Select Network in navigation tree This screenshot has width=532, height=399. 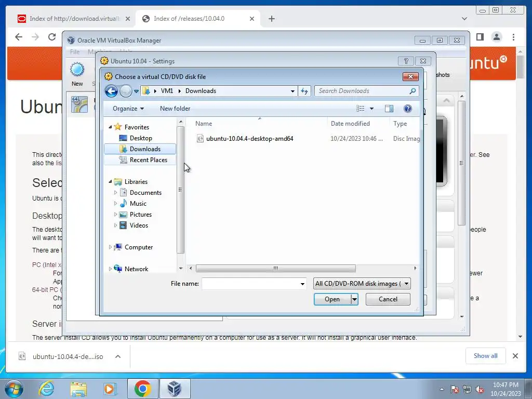pos(136,269)
